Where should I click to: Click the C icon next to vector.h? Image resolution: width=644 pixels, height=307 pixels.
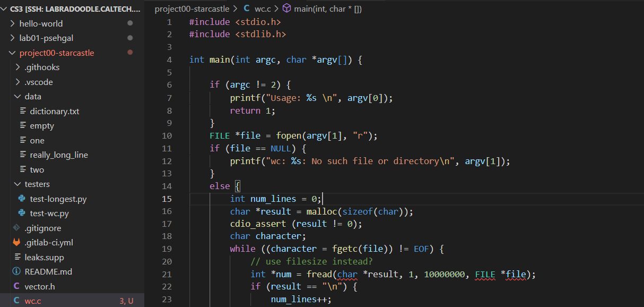[16, 286]
